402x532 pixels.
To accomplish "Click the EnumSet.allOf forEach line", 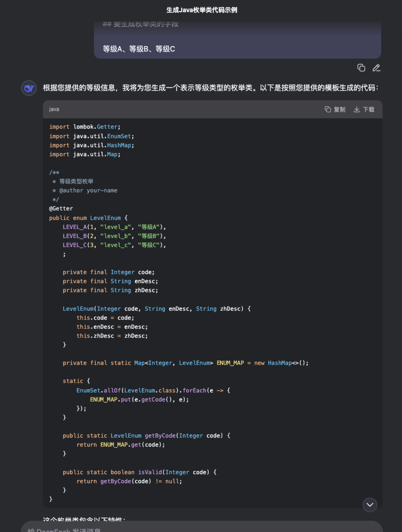I will coord(153,391).
